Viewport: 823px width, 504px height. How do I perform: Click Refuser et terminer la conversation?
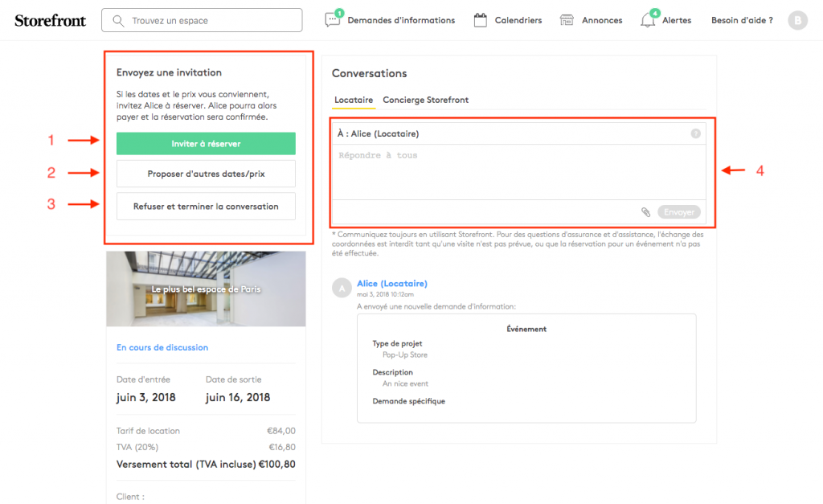coord(206,207)
